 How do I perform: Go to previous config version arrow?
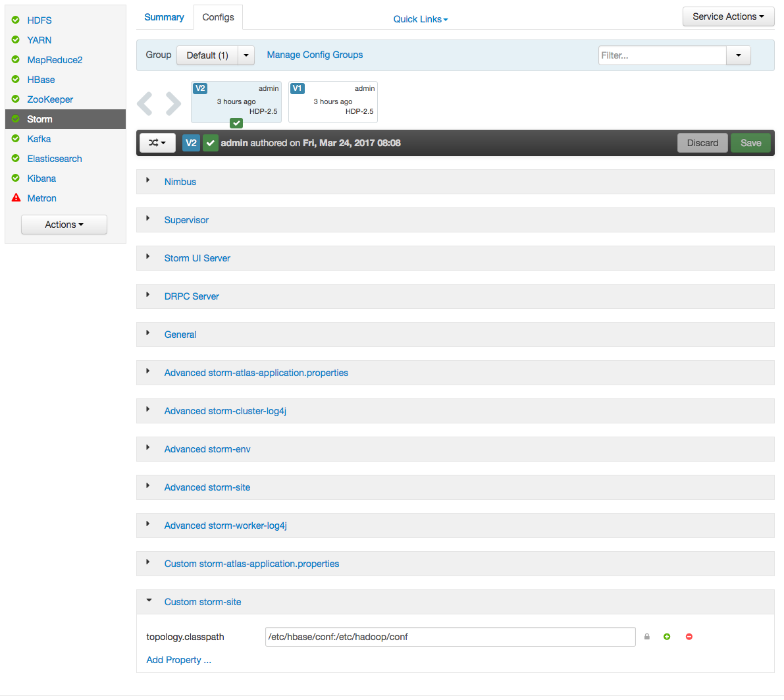point(145,103)
